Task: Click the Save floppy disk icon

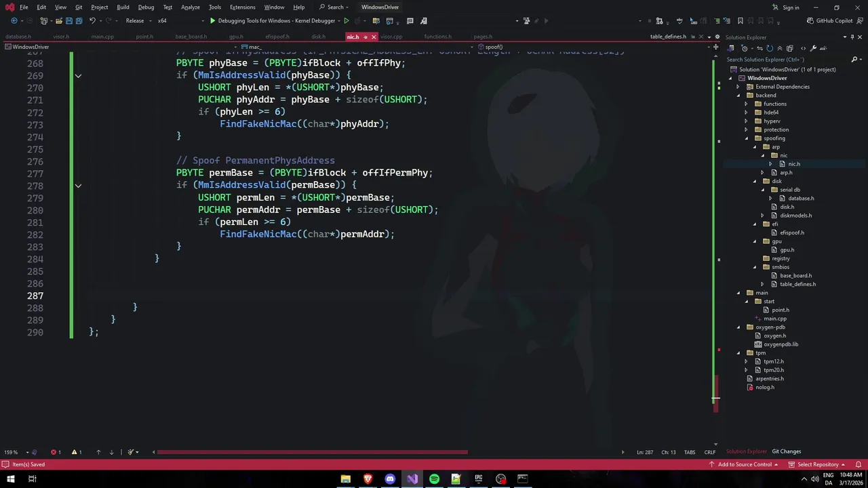Action: click(69, 20)
